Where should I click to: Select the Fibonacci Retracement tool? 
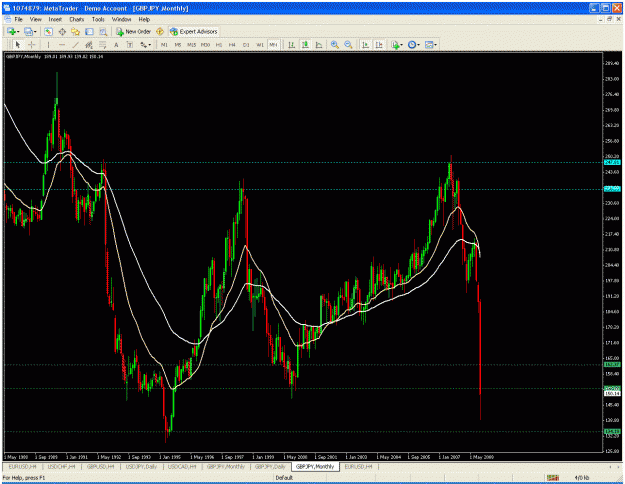(102, 45)
